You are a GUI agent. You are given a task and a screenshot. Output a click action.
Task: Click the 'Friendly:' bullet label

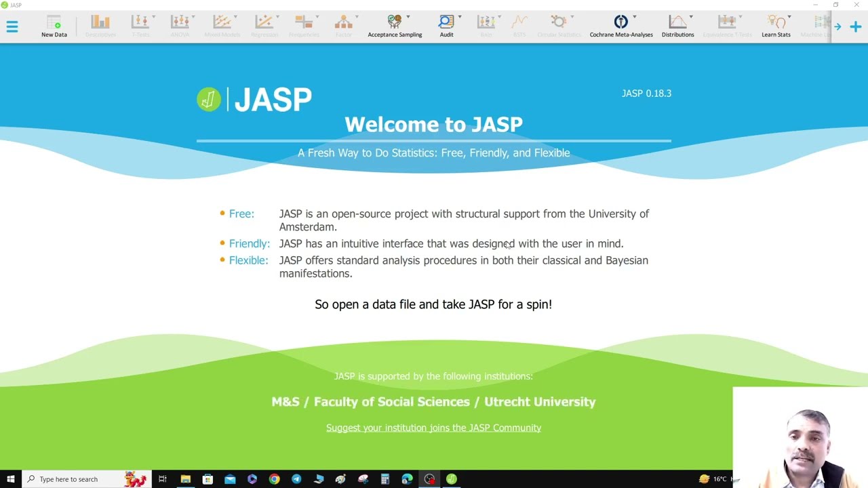click(x=249, y=243)
